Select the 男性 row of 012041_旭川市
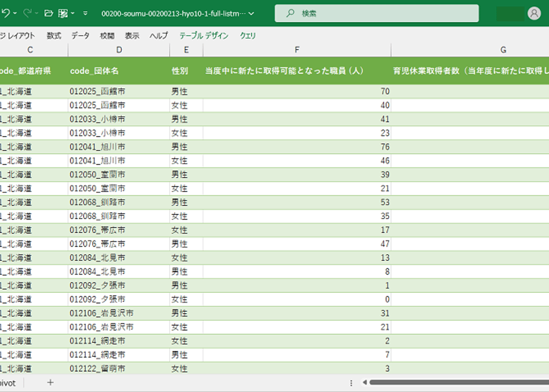The height and width of the screenshot is (392, 549). point(274,147)
